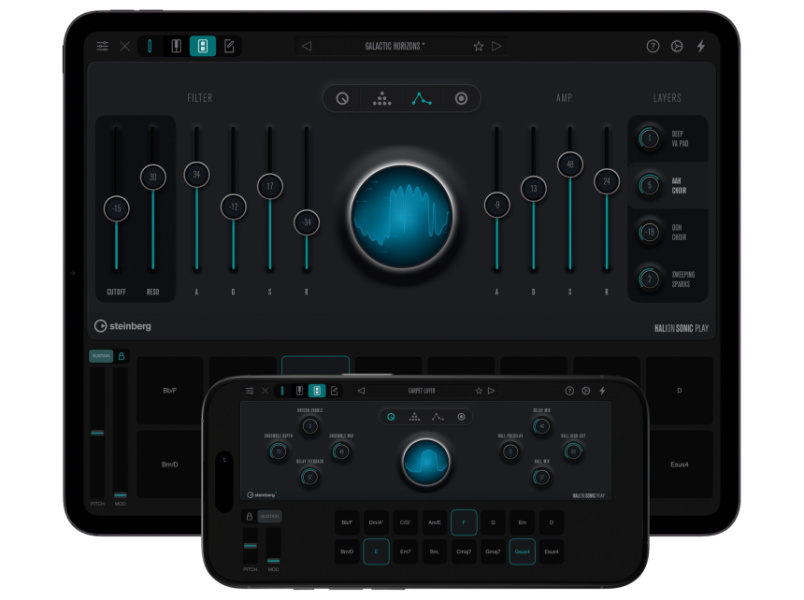Tap the Esus4 chord pad on the tablet
Viewport: 804px width, 600px height.
679,464
